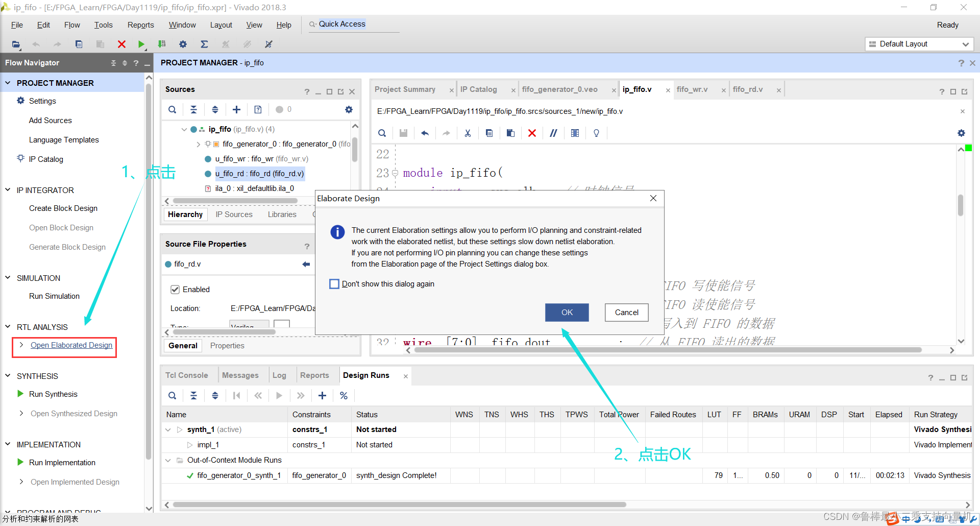
Task: Click the red X cancel toolbar icon
Action: [x=121, y=44]
